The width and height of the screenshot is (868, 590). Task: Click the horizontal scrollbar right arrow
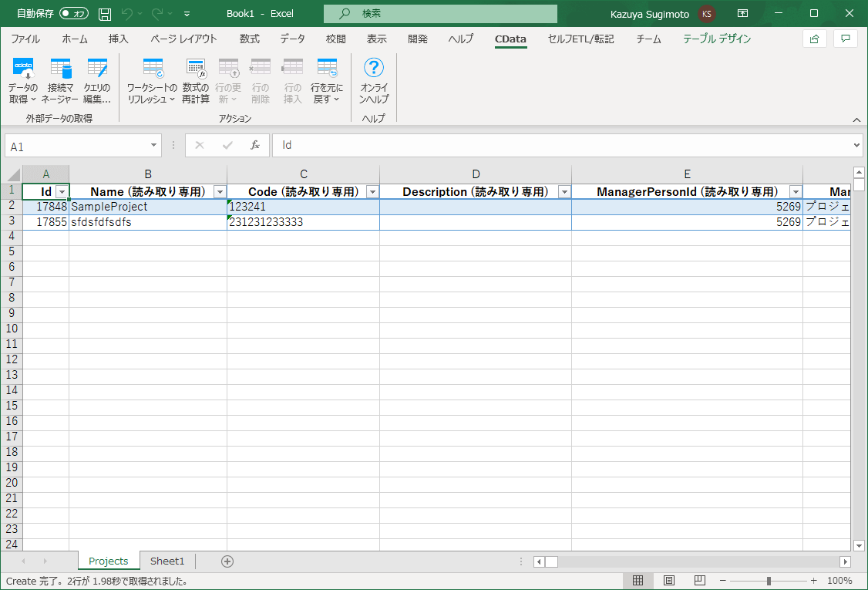pyautogui.click(x=846, y=561)
